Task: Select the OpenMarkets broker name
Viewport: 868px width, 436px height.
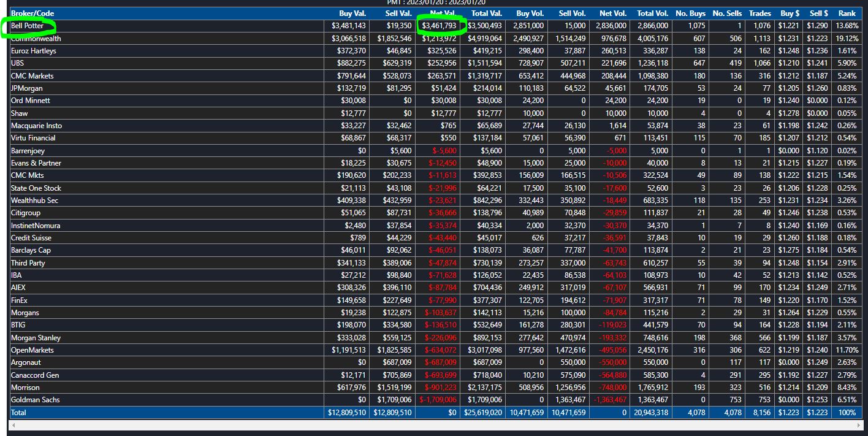Action: [x=32, y=350]
